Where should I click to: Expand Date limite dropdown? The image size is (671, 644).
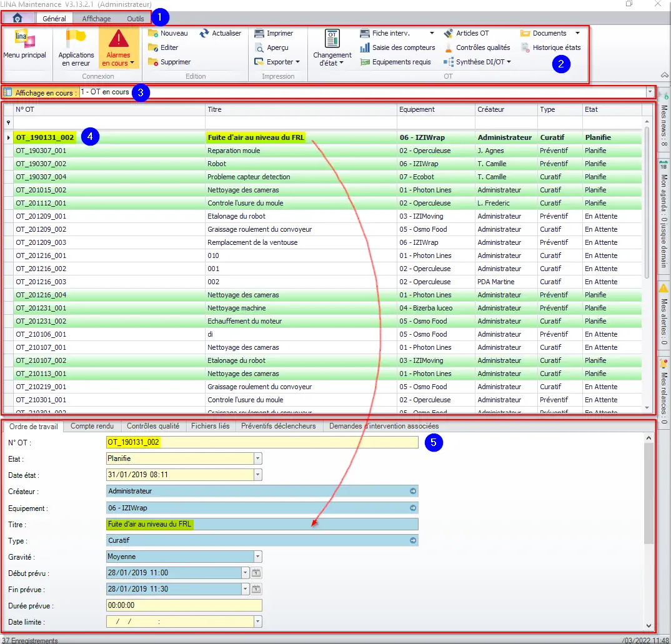257,622
